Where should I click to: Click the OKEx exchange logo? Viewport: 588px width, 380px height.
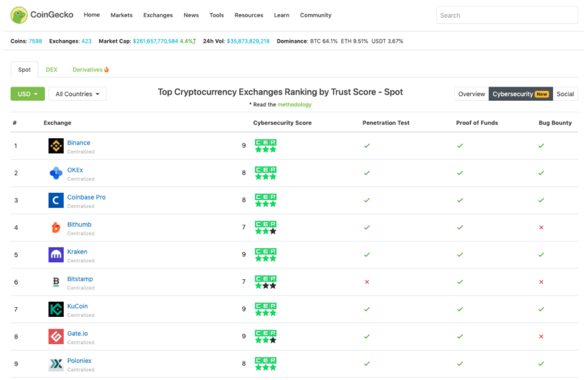[x=56, y=173]
